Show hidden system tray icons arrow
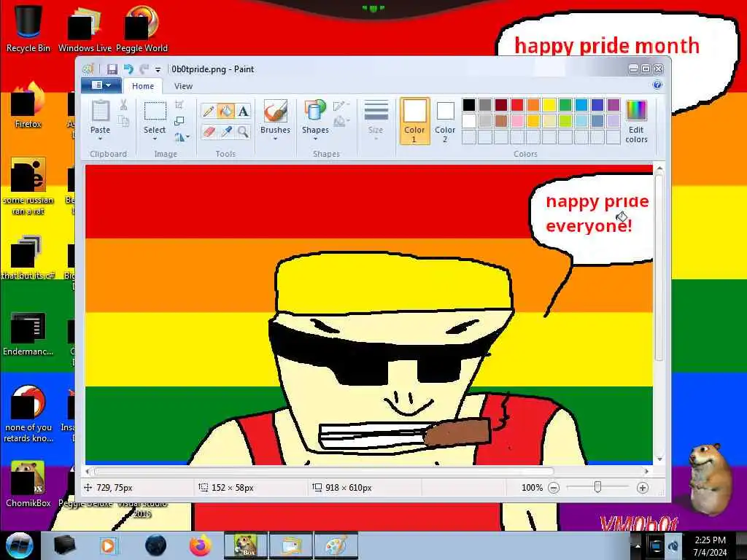The image size is (747, 560). coord(637,545)
